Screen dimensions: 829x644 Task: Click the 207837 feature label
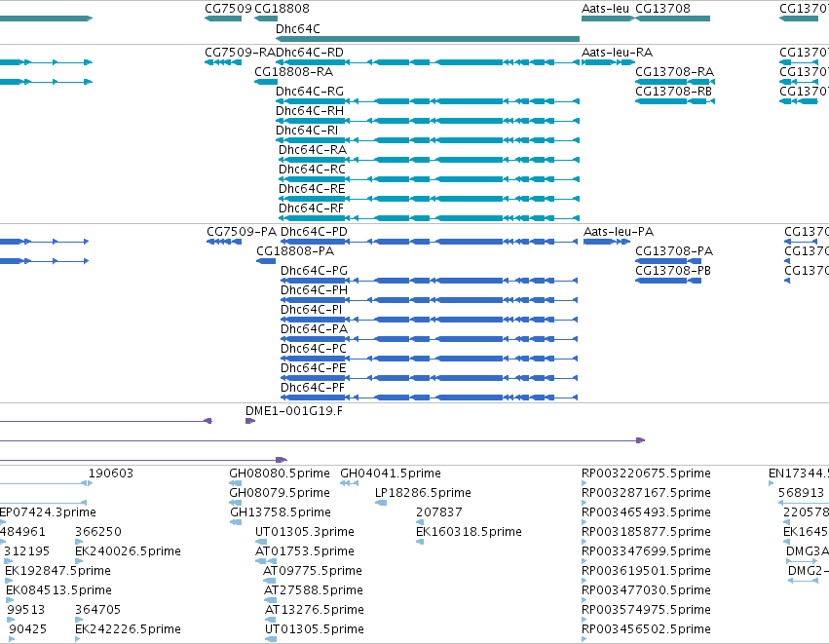(438, 512)
